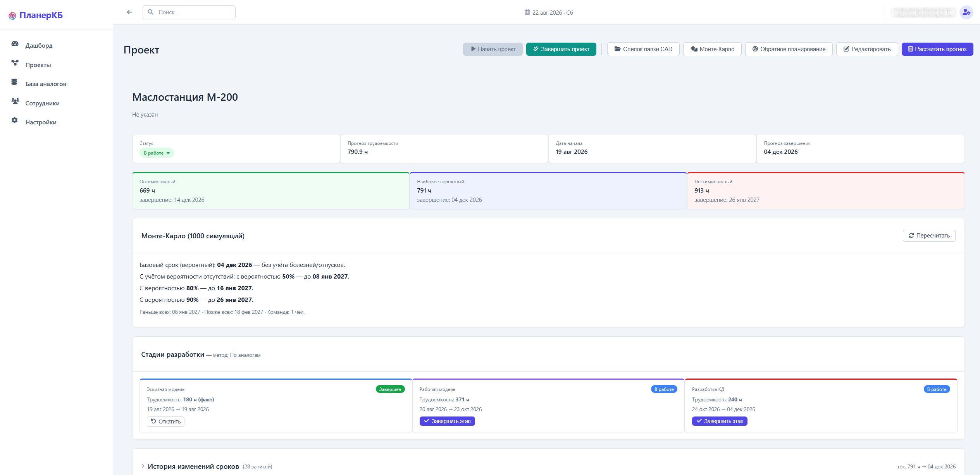
Task: Click the Прогноз трудоёмкости 790.9 ч value
Action: [358, 152]
